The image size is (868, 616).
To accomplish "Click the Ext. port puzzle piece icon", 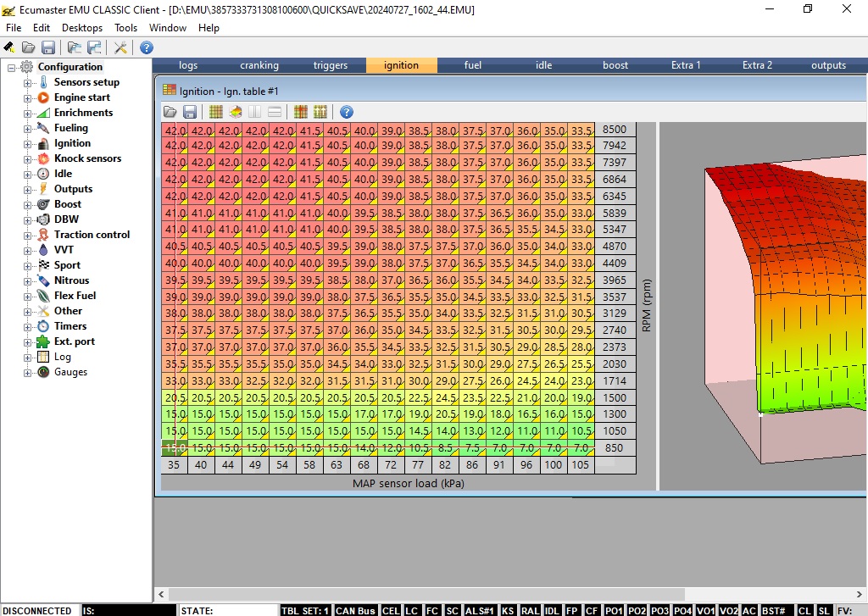I will click(44, 341).
